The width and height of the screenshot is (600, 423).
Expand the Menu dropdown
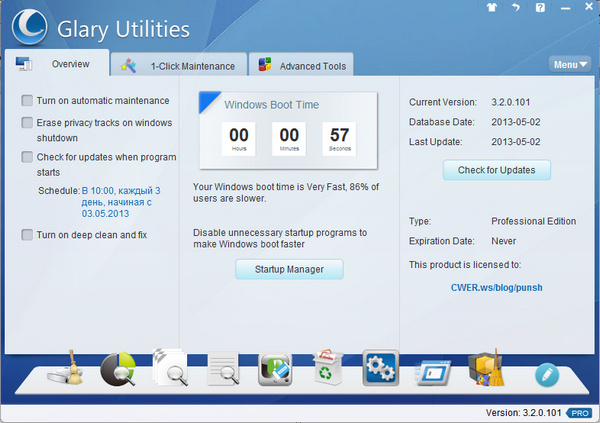pyautogui.click(x=569, y=65)
